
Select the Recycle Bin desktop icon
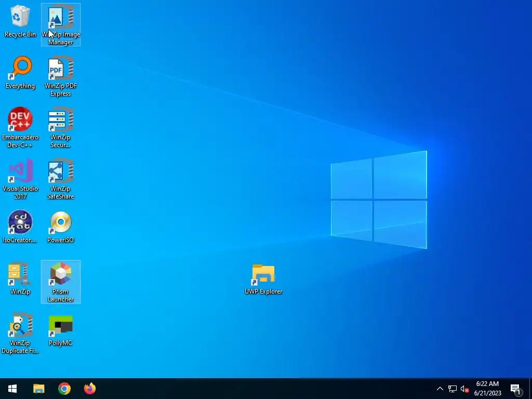pos(20,21)
